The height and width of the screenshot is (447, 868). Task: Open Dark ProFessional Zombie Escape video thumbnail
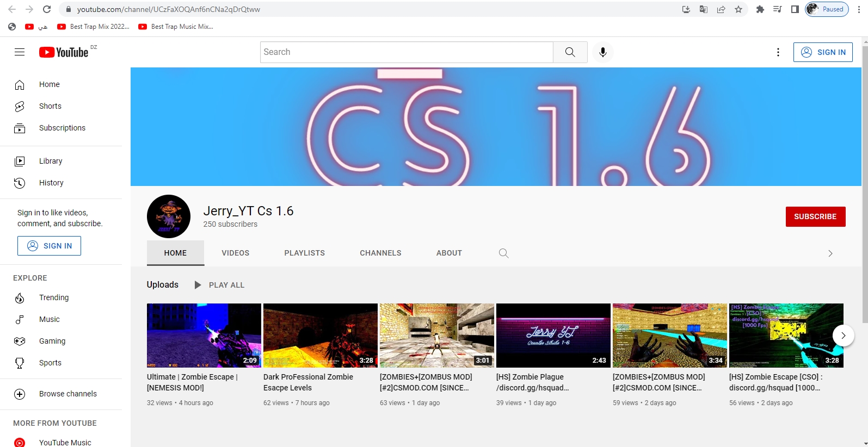(320, 336)
